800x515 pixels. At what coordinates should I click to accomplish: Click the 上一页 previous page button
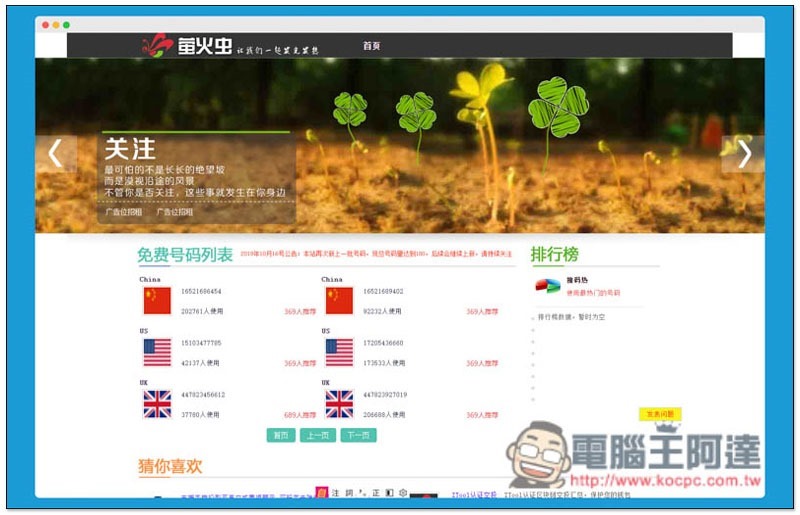click(x=317, y=435)
